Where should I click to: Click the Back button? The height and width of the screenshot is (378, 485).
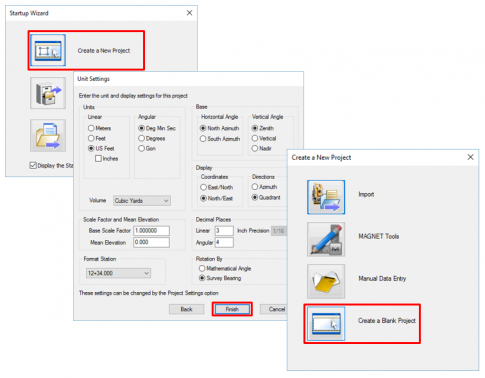point(186,309)
